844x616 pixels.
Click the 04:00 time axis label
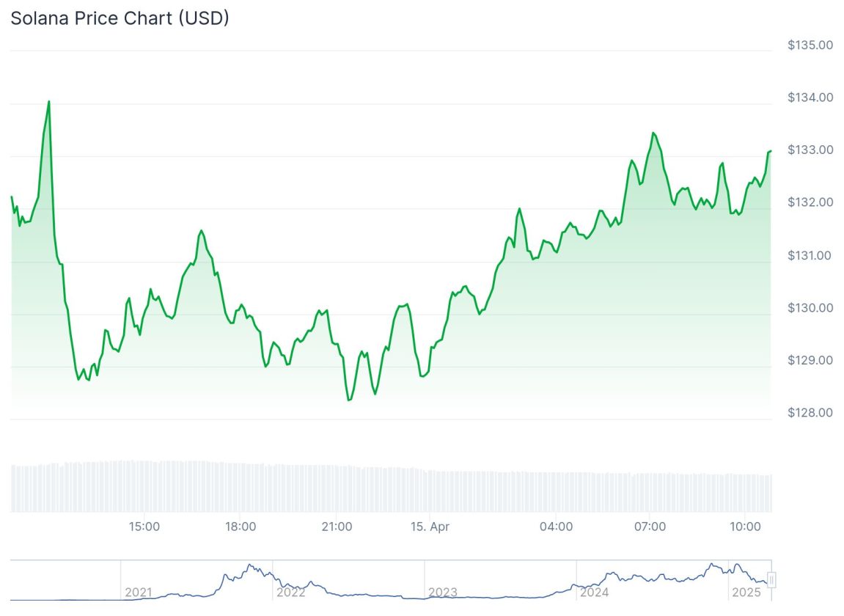556,527
